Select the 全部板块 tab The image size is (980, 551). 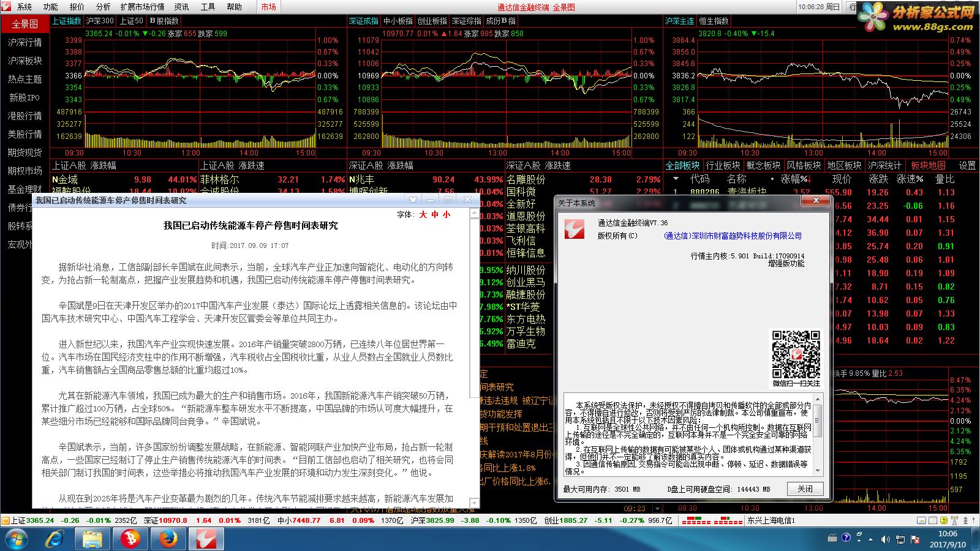[x=682, y=165]
